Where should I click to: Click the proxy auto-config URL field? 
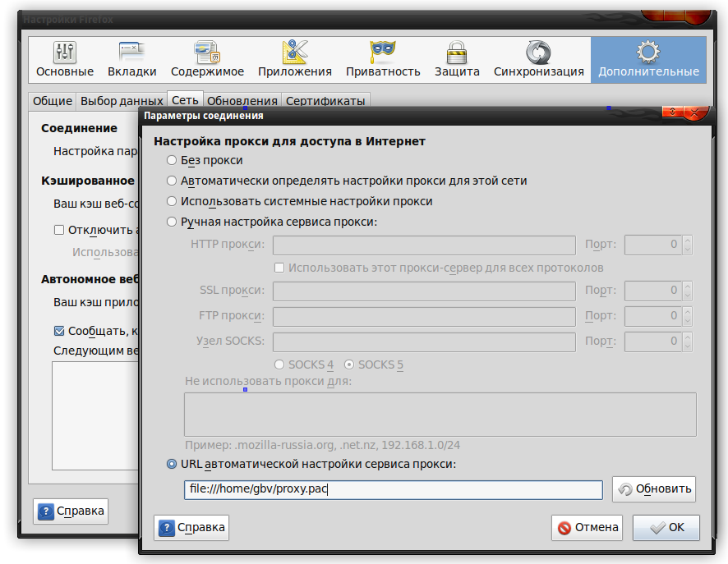coord(393,490)
